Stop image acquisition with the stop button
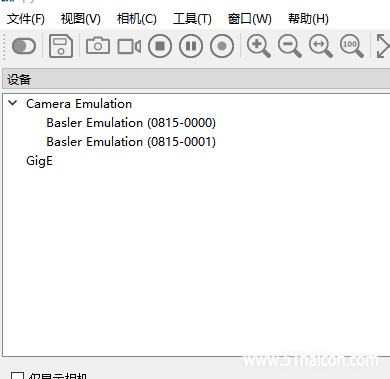390x379 pixels. pos(160,46)
